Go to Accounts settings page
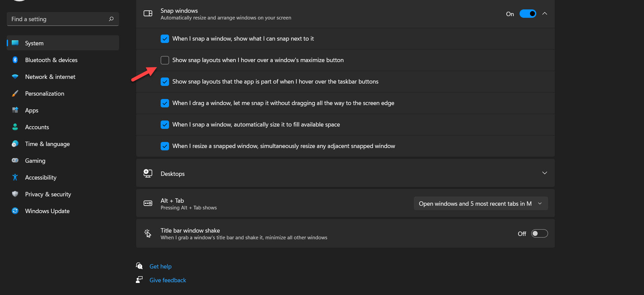Viewport: 644px width, 295px height. point(37,127)
